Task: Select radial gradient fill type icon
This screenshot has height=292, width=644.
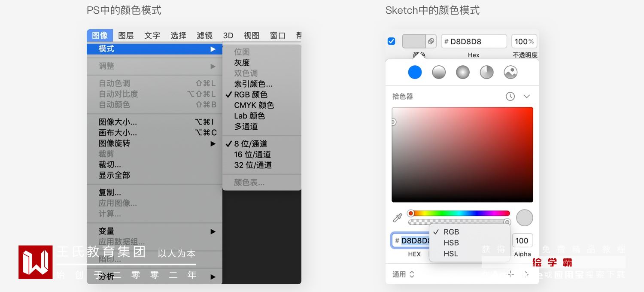Action: tap(463, 72)
